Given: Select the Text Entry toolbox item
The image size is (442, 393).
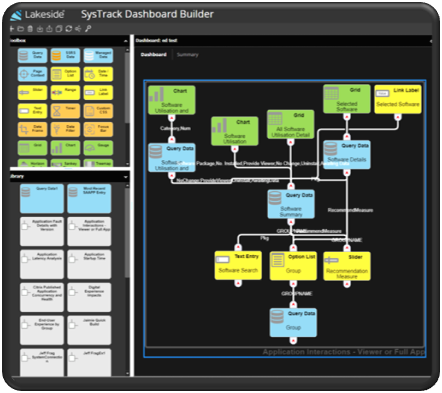Looking at the screenshot, I should pyautogui.click(x=32, y=111).
